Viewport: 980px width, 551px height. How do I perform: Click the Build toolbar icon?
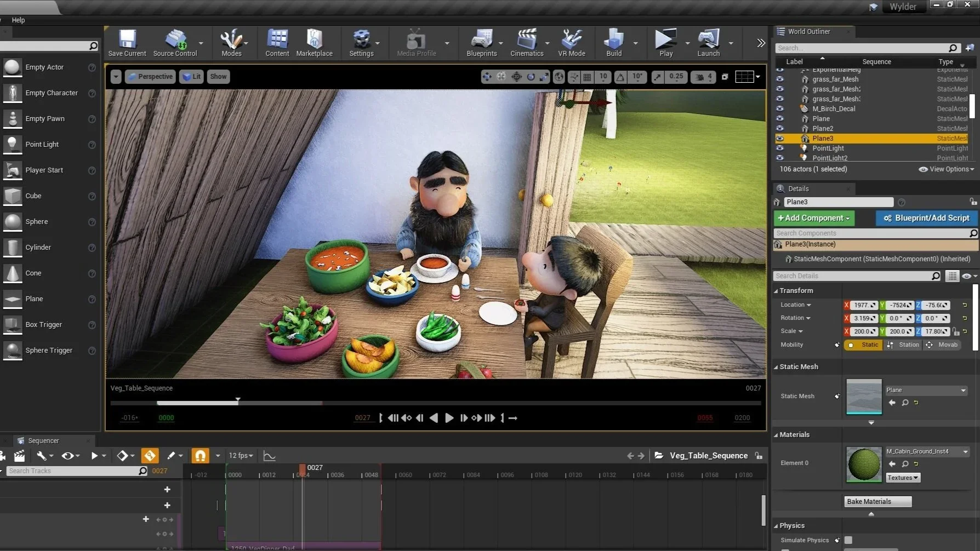point(614,43)
